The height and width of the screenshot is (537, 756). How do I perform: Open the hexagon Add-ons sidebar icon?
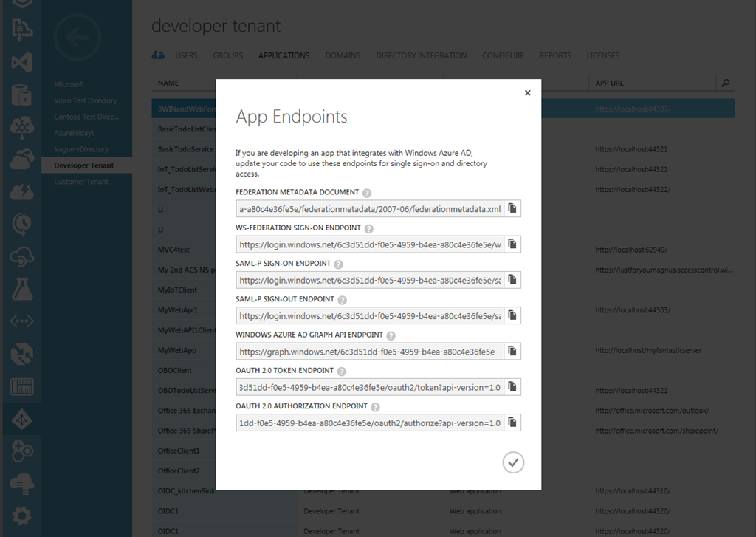21,451
